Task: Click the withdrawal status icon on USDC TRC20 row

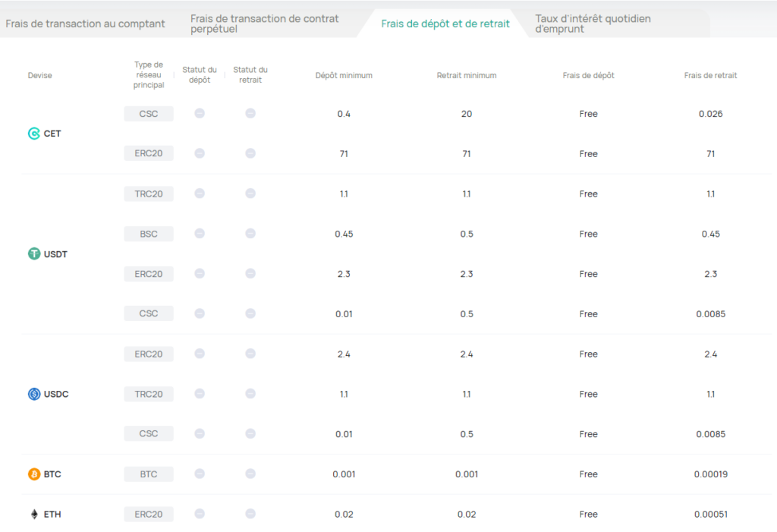Action: coord(250,394)
